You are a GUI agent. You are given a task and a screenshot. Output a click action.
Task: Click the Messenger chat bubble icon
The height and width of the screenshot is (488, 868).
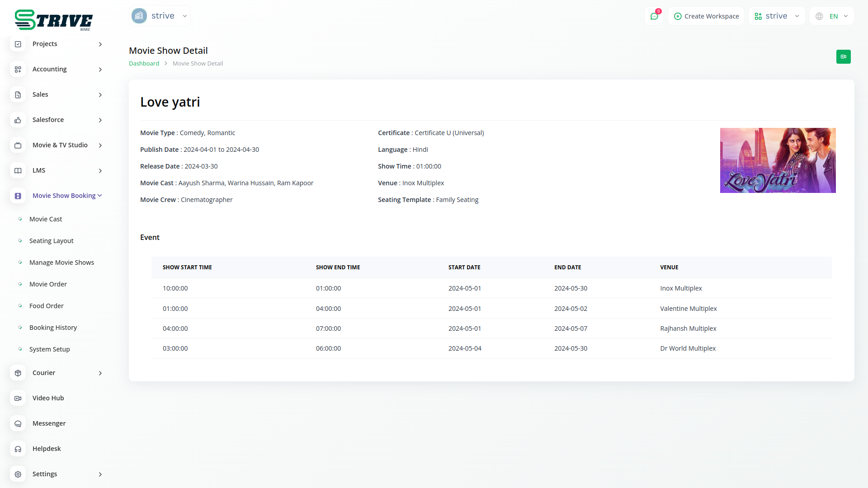[x=18, y=423]
